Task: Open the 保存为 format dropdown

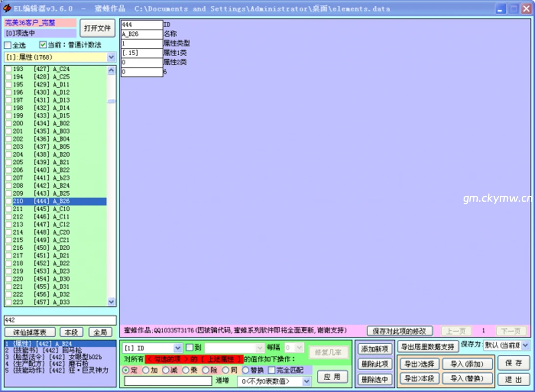Action: (x=525, y=345)
